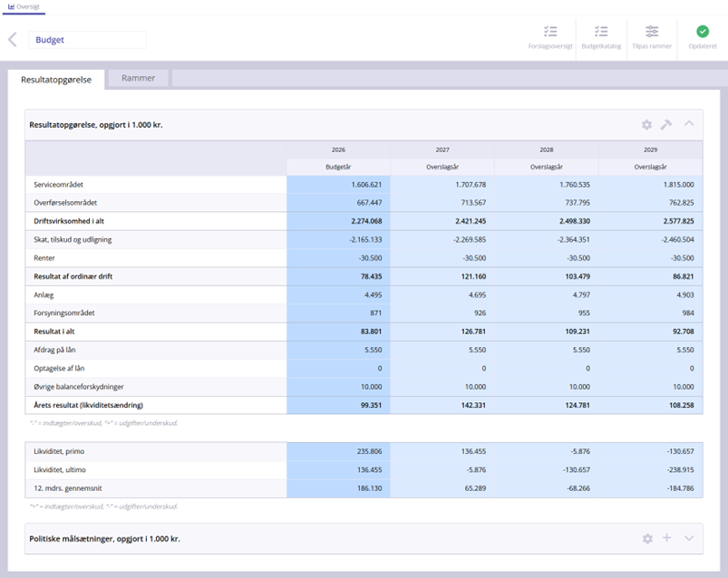Switch to the Rammer tab
This screenshot has height=578, width=728.
[x=139, y=79]
